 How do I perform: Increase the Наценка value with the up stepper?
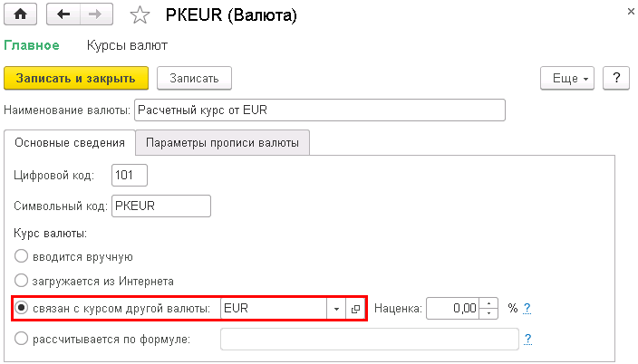coord(490,303)
